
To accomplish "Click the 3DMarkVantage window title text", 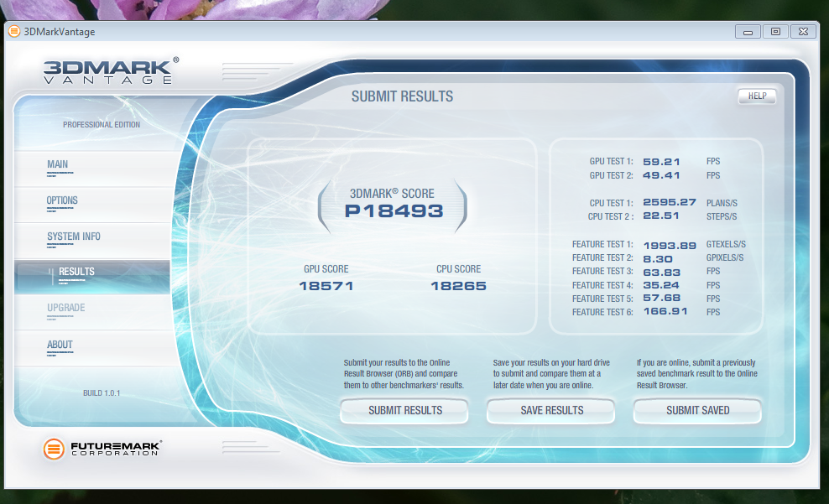I will pyautogui.click(x=60, y=32).
